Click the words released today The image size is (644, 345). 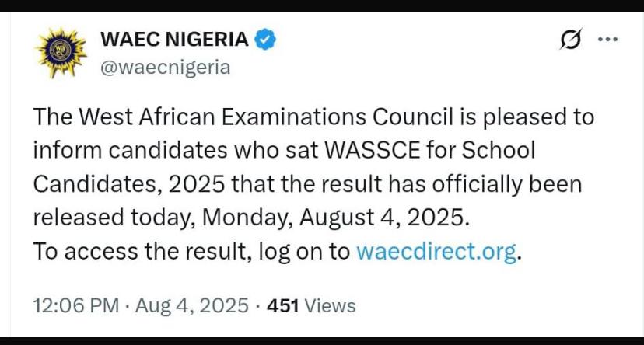tap(114, 218)
